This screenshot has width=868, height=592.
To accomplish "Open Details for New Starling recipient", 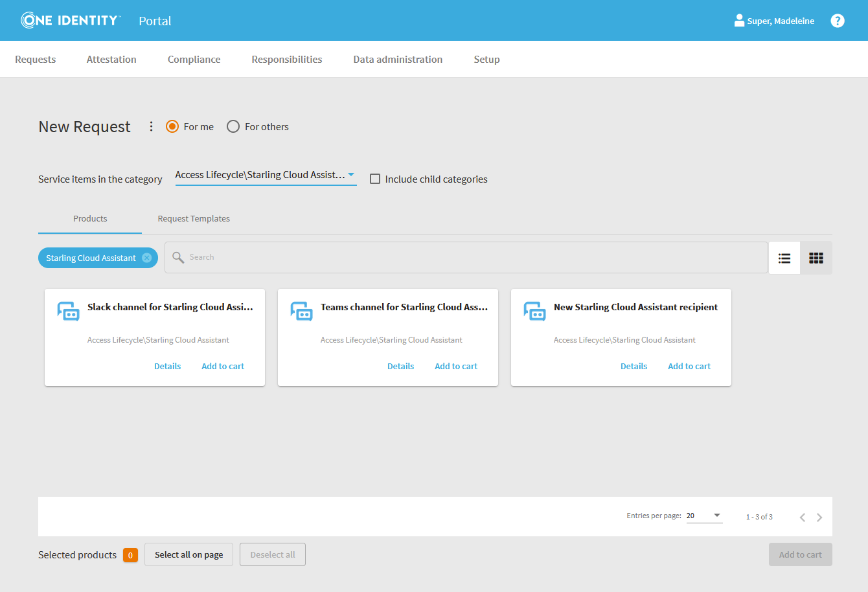I will coord(634,366).
